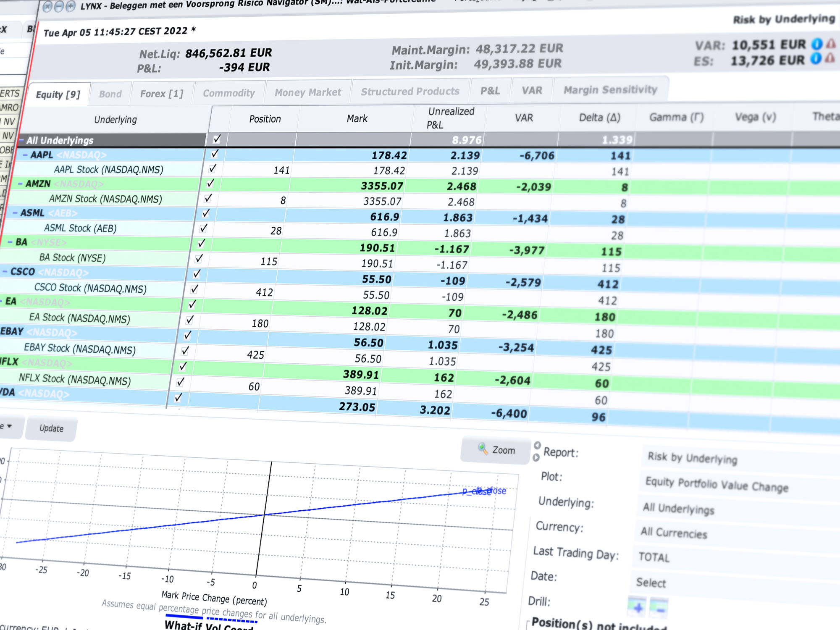
Task: Close the LYNX Risico Navigator window
Action: (x=47, y=6)
